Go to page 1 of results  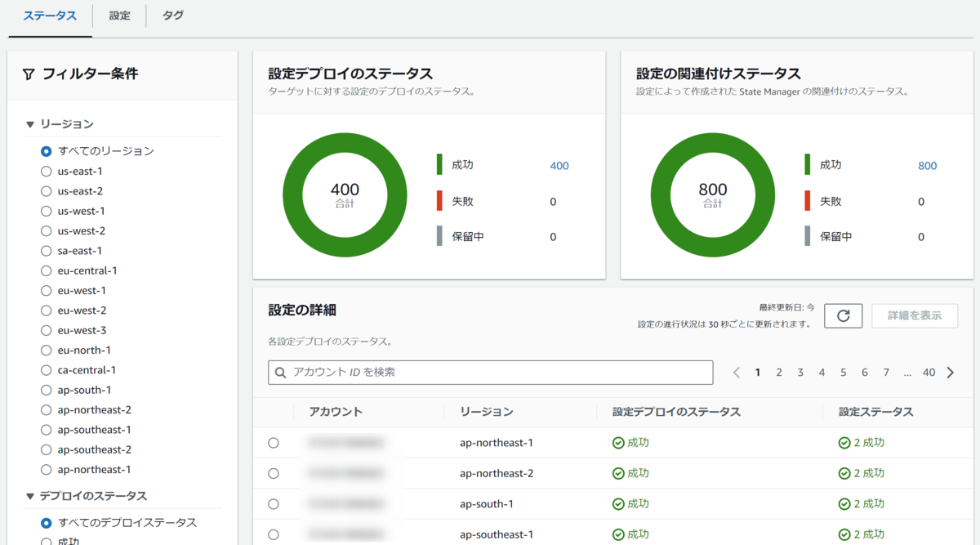[758, 373]
